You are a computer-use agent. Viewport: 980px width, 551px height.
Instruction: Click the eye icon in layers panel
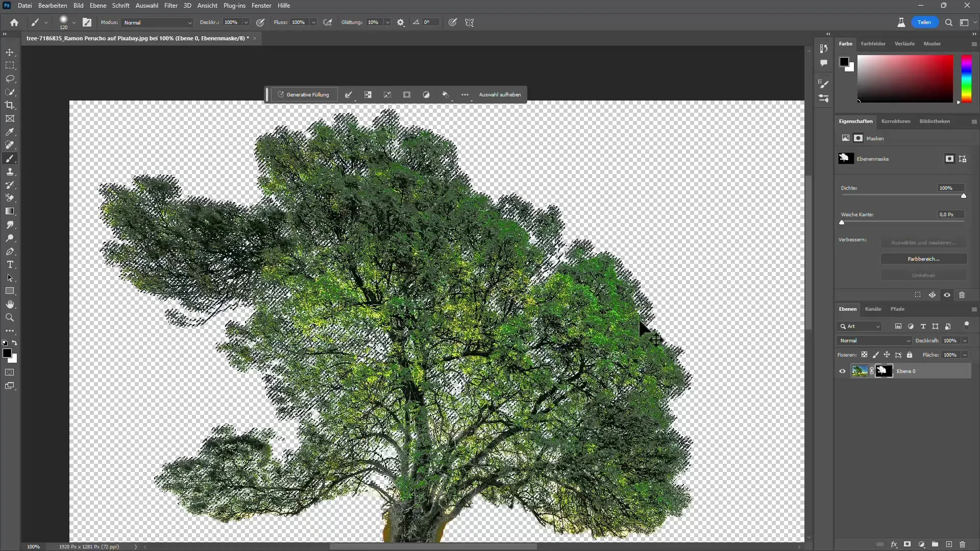(x=843, y=371)
